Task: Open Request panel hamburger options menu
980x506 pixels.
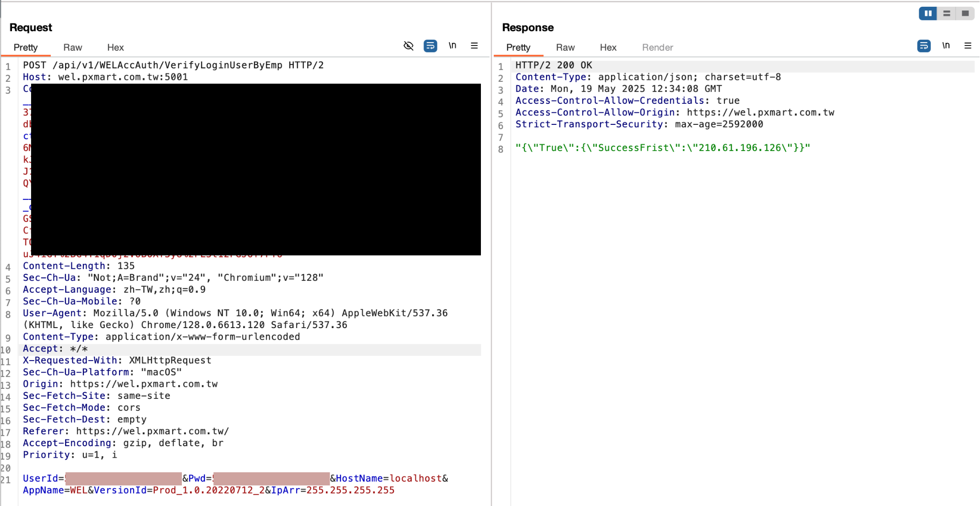Action: (x=474, y=45)
